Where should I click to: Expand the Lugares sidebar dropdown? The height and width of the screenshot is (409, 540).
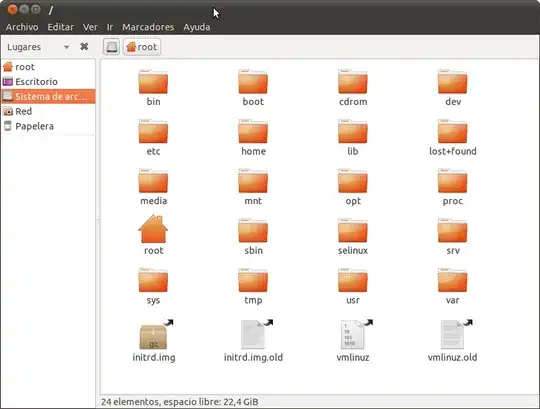tap(66, 47)
